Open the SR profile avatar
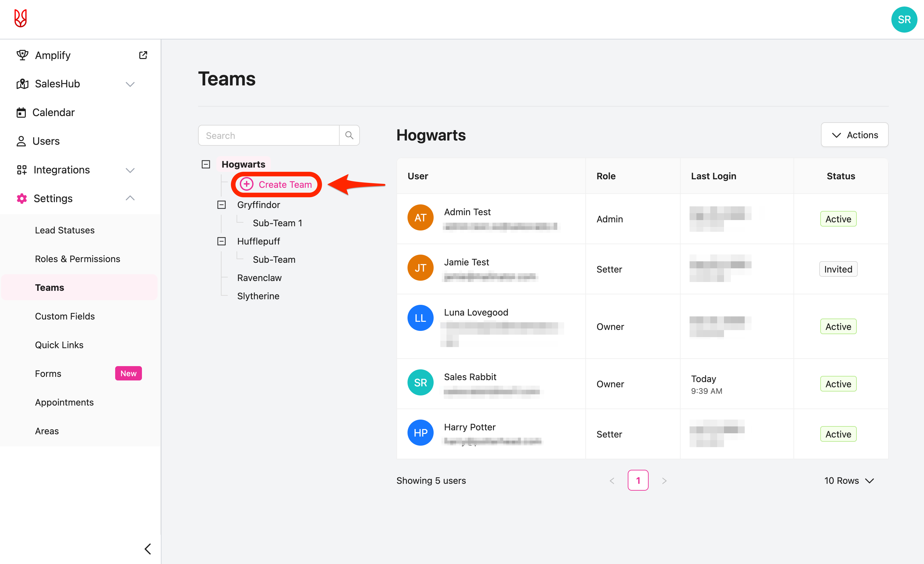Image resolution: width=924 pixels, height=564 pixels. pyautogui.click(x=904, y=20)
